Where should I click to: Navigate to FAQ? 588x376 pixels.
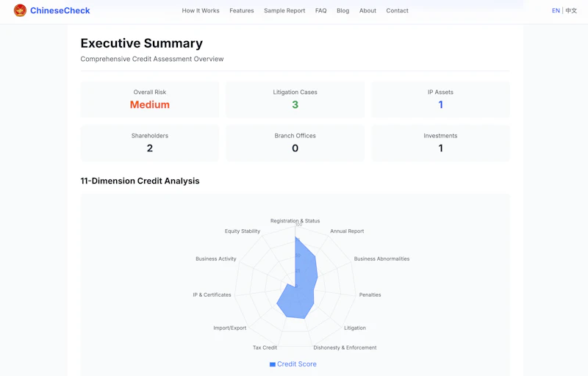coord(321,10)
